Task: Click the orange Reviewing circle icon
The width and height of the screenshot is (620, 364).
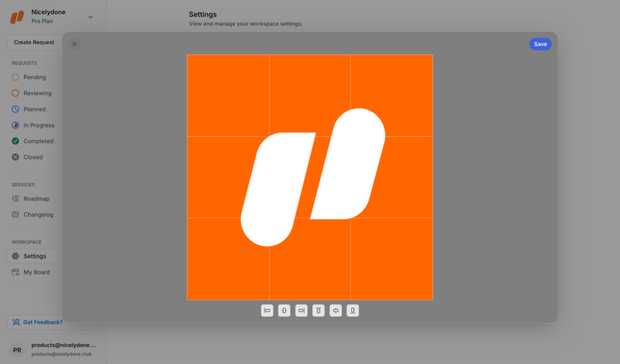Action: click(15, 93)
